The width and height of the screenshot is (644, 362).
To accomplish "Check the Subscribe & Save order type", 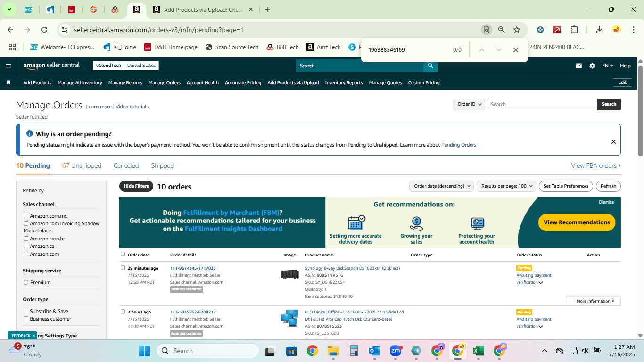I will 26,311.
